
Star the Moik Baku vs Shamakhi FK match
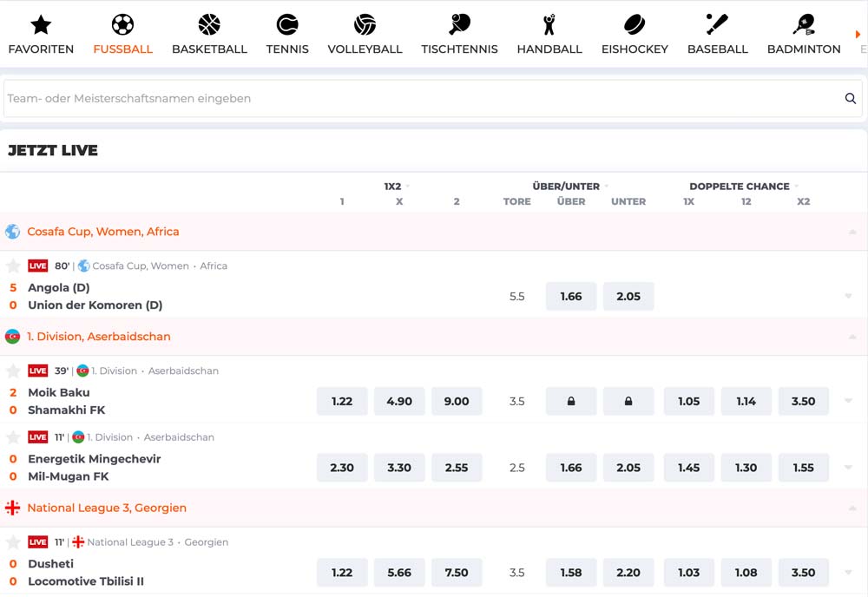[13, 371]
